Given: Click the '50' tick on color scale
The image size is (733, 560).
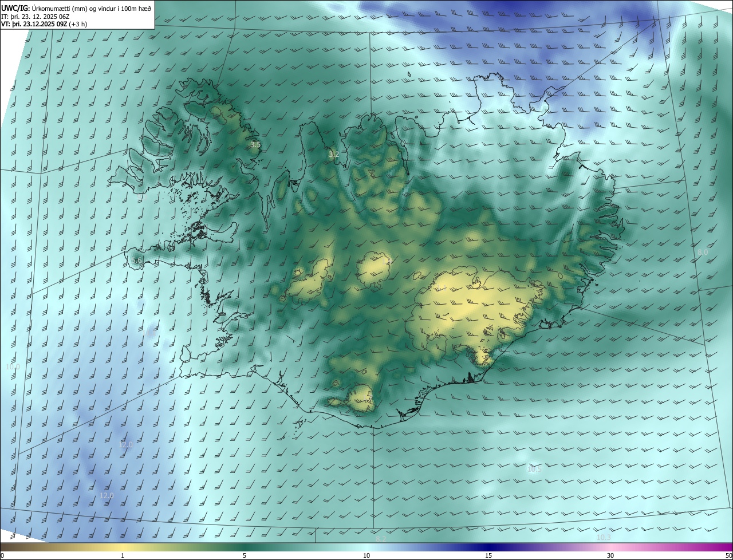Looking at the screenshot, I should pyautogui.click(x=728, y=555).
